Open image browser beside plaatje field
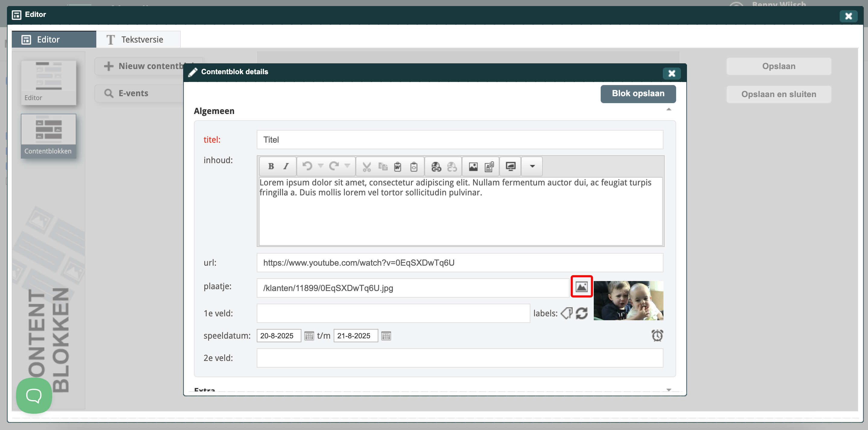 coord(581,286)
